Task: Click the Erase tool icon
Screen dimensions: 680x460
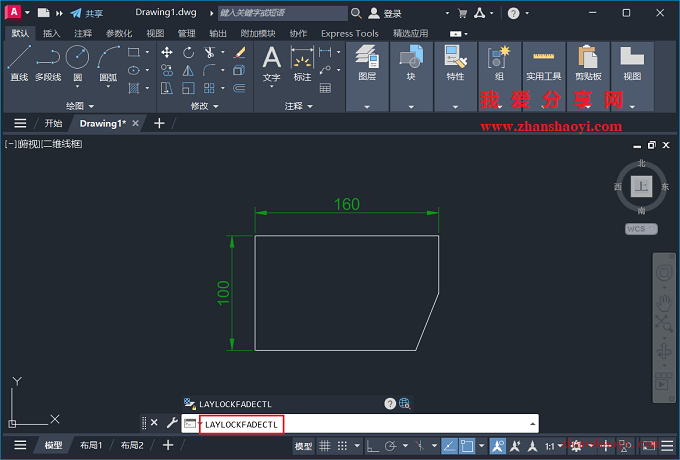Action: point(239,53)
